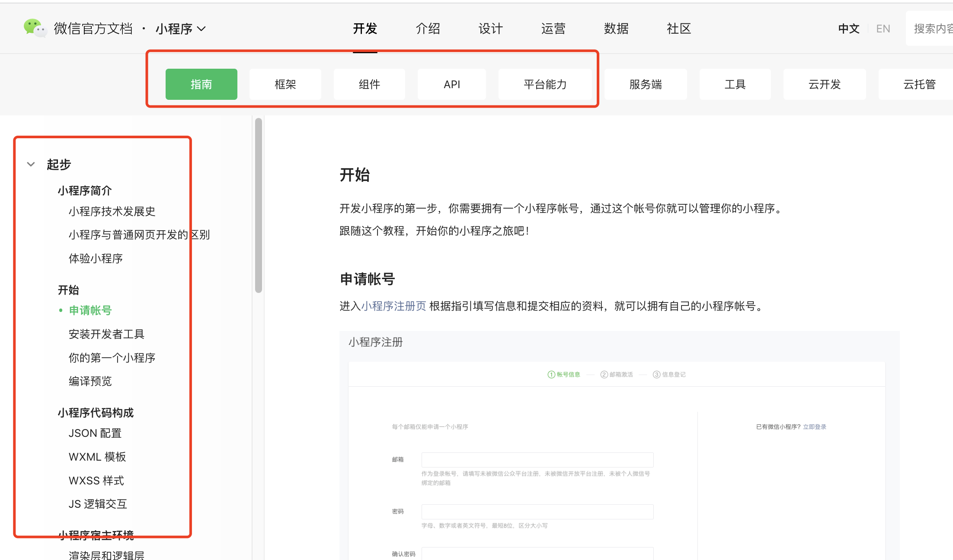This screenshot has width=953, height=560.
Task: Select 申请帐号 in the sidebar
Action: pyautogui.click(x=90, y=310)
